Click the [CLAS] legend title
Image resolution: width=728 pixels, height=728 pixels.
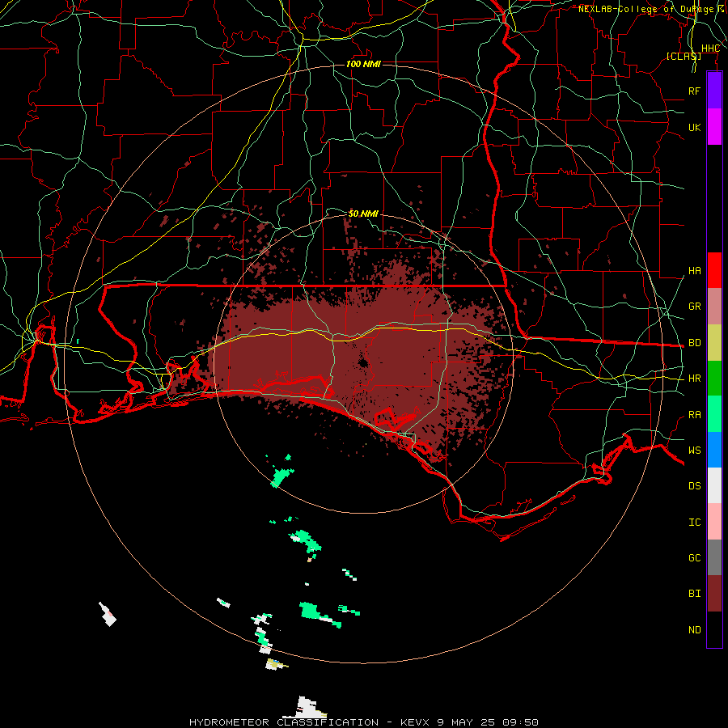[x=684, y=56]
